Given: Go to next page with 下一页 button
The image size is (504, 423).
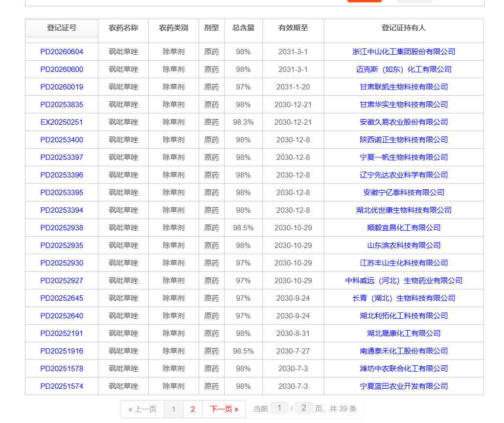Looking at the screenshot, I should click(224, 409).
